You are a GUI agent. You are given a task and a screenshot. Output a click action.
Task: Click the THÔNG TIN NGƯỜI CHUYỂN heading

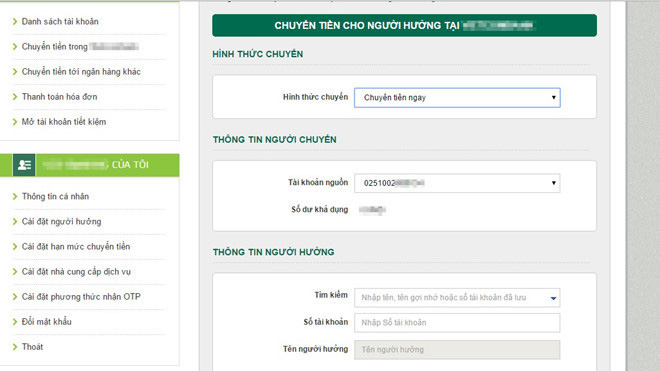274,140
